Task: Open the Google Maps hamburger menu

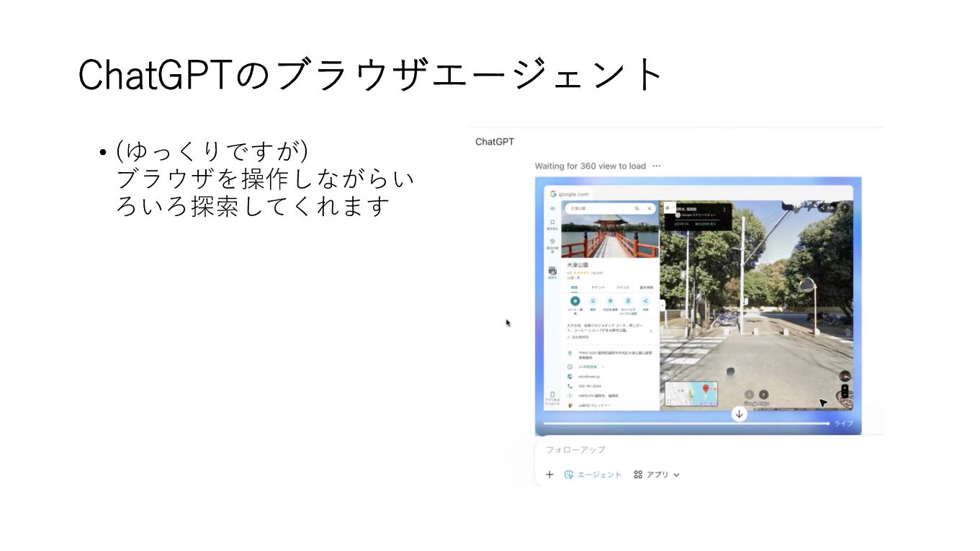Action: click(552, 208)
